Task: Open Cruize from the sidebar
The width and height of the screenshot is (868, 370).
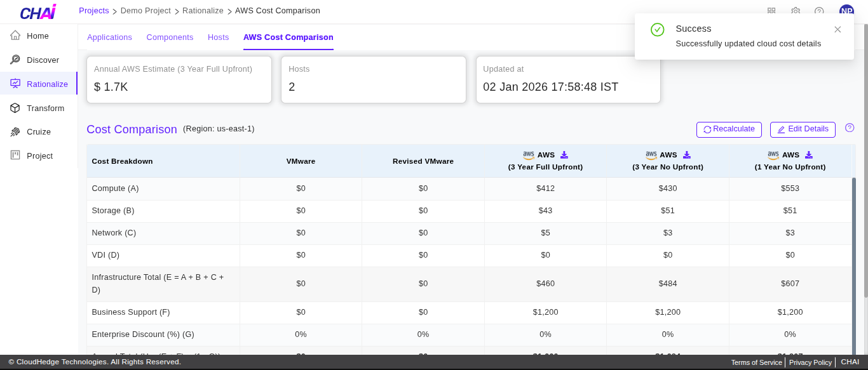Action: tap(38, 132)
